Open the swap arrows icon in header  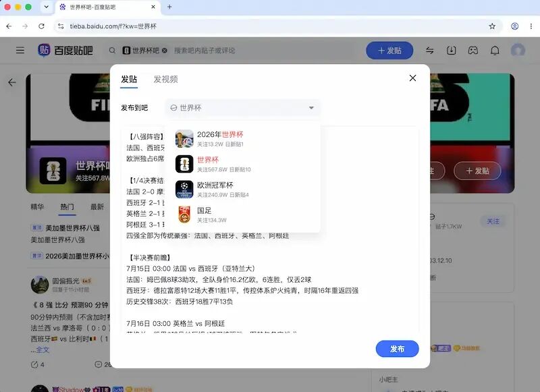430,51
